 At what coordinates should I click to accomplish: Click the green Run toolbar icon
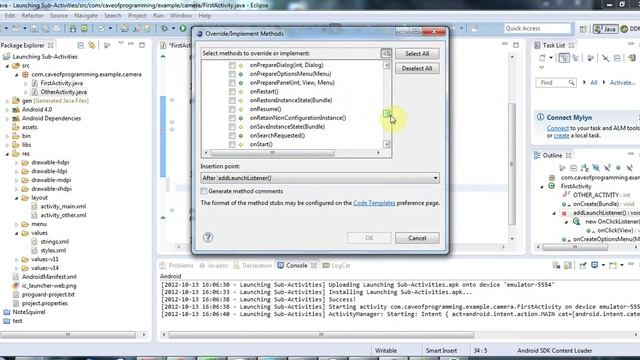tap(183, 28)
